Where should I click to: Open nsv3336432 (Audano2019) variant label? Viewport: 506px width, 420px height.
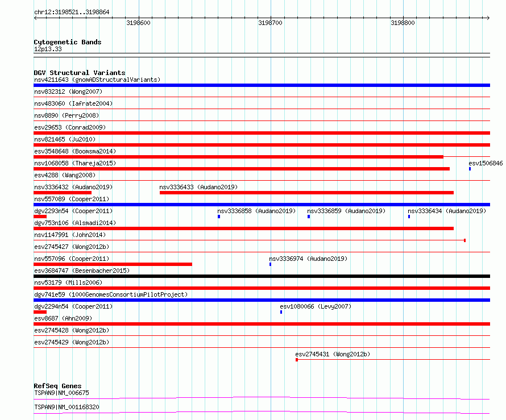point(73,187)
